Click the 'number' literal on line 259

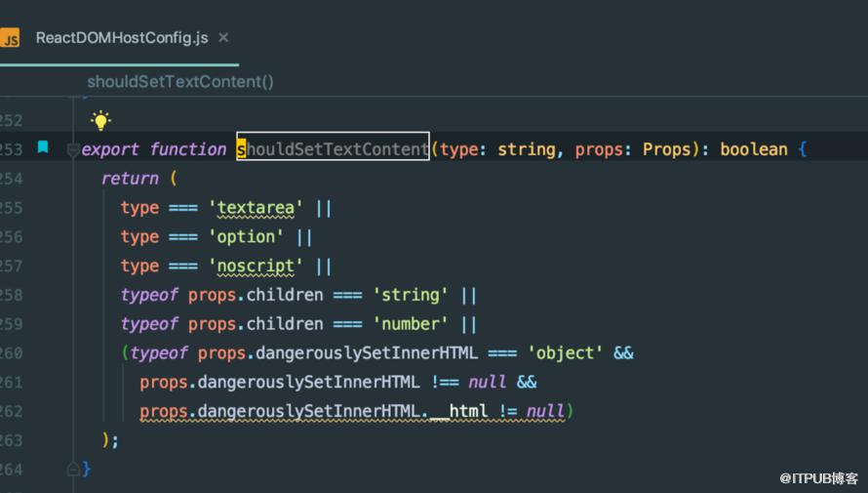pos(411,323)
